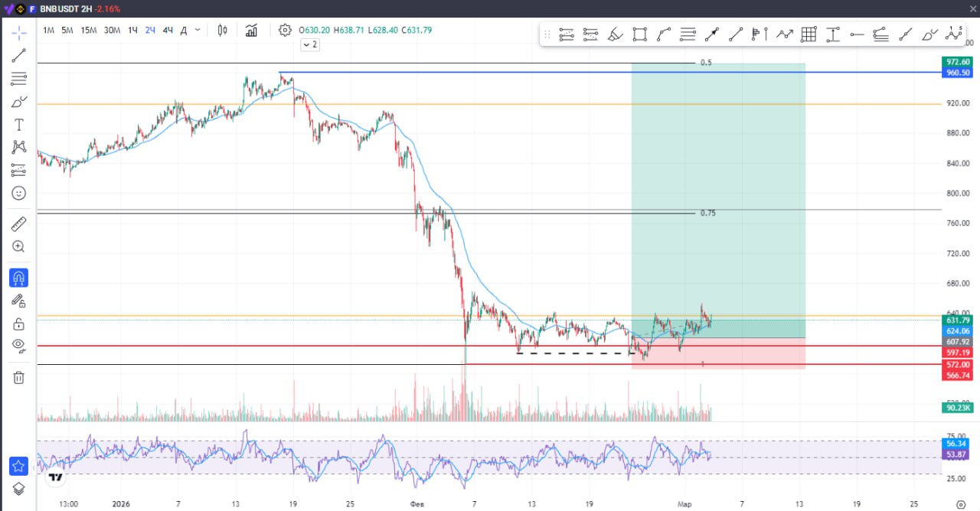The image size is (980, 511).
Task: Select the ruler measure tool
Action: (x=19, y=224)
